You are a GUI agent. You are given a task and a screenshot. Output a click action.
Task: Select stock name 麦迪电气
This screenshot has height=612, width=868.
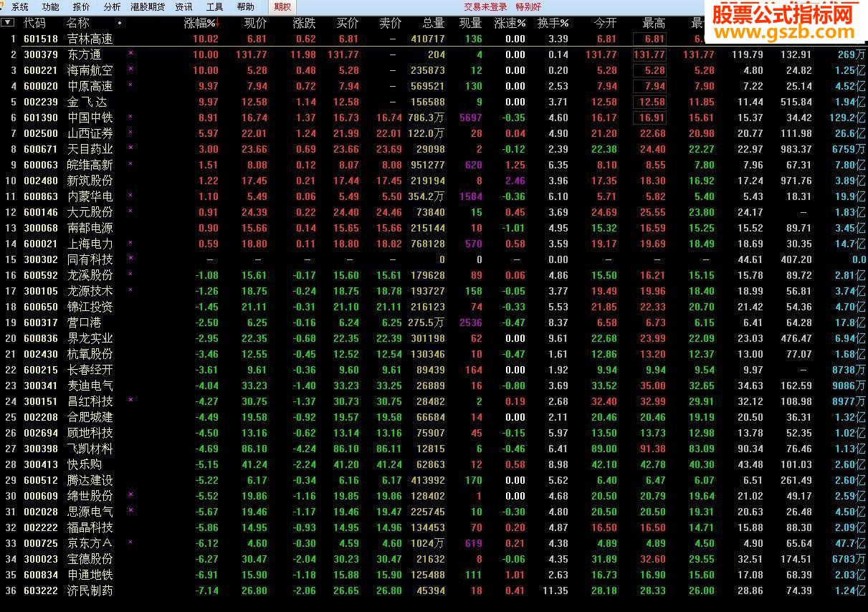[90, 386]
